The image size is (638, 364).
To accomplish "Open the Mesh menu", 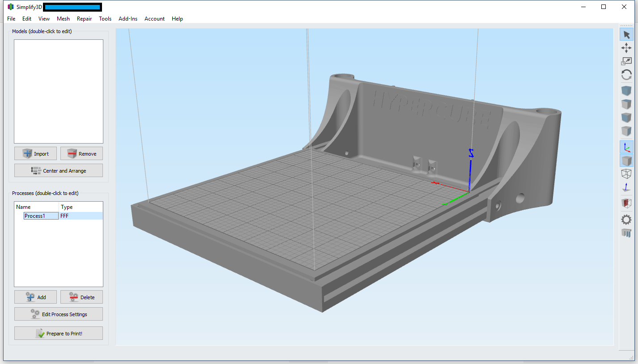I will (x=63, y=19).
